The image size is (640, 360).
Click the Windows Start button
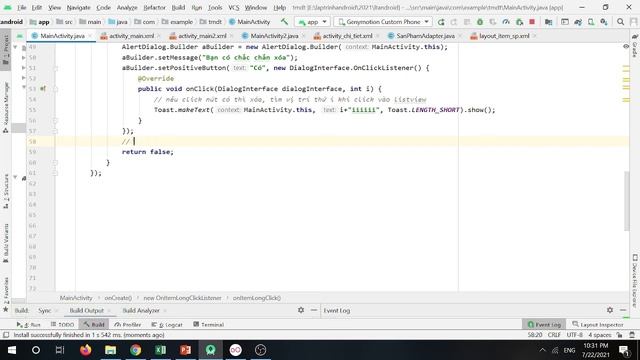coord(11,350)
